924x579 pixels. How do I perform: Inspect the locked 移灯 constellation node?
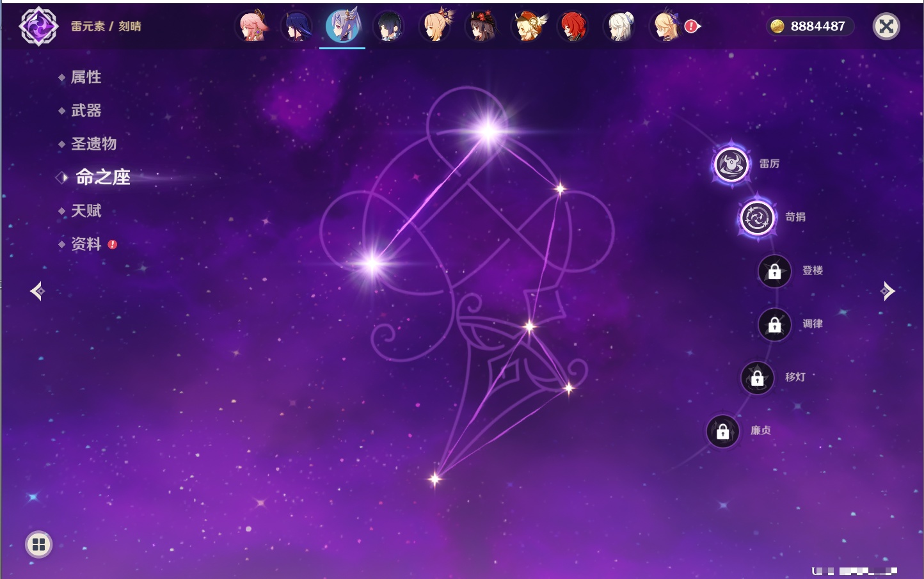coord(757,378)
